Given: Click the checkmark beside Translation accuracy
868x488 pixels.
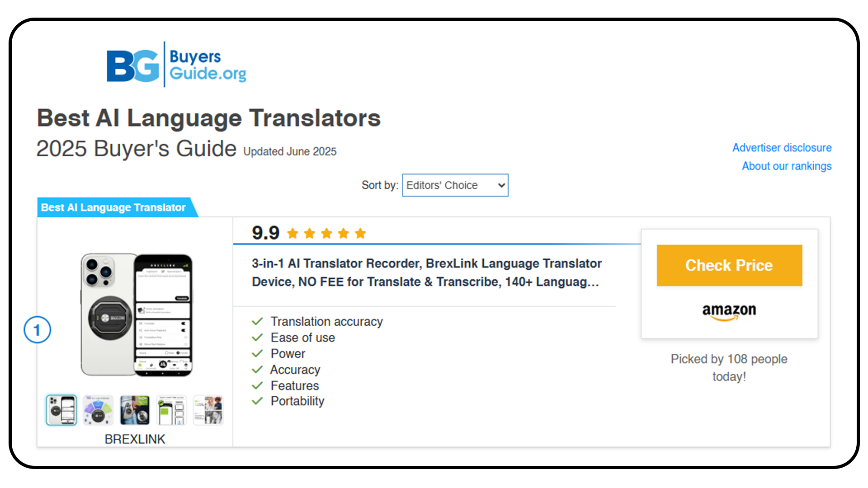Looking at the screenshot, I should pyautogui.click(x=257, y=321).
